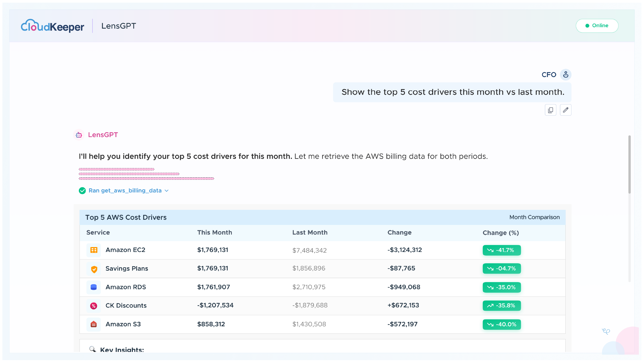Click the This Month column header
Image resolution: width=644 pixels, height=363 pixels.
215,233
